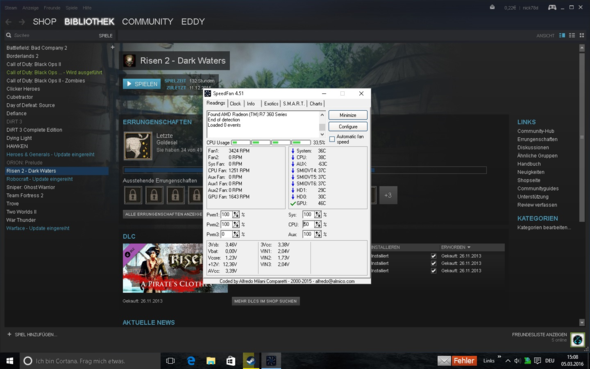Open the Charts tab in SpeedFan

316,104
